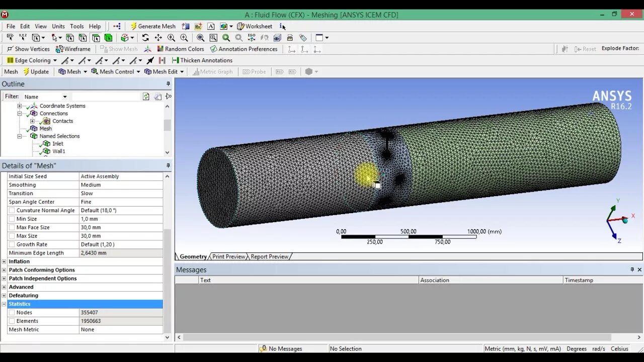This screenshot has width=644, height=362.
Task: Click the Comment (abc) icon beside Generate Mesh
Action: [198, 26]
